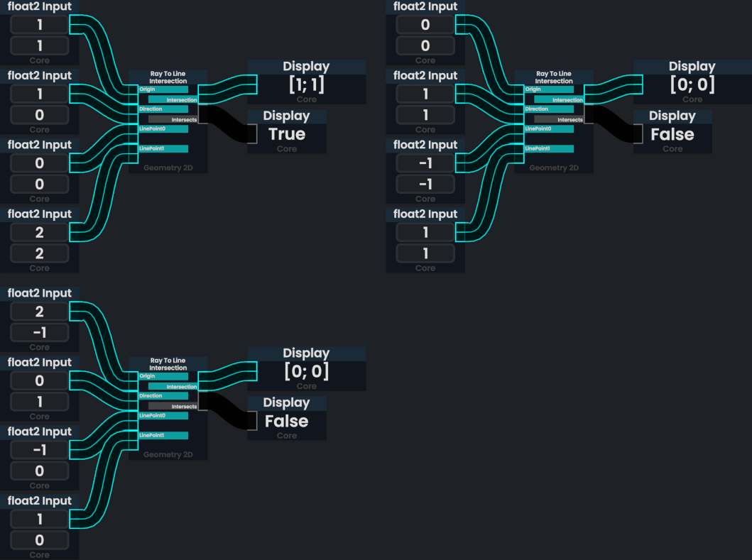The height and width of the screenshot is (560, 752).
Task: Click the Display node showing True
Action: pos(287,134)
